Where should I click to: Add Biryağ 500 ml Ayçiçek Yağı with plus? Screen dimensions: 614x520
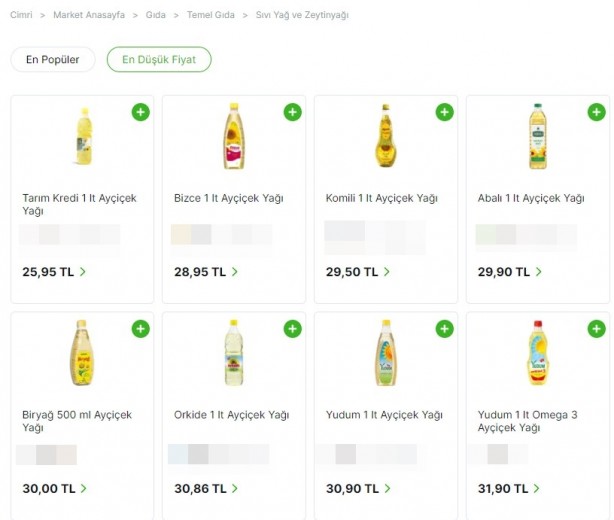click(141, 329)
